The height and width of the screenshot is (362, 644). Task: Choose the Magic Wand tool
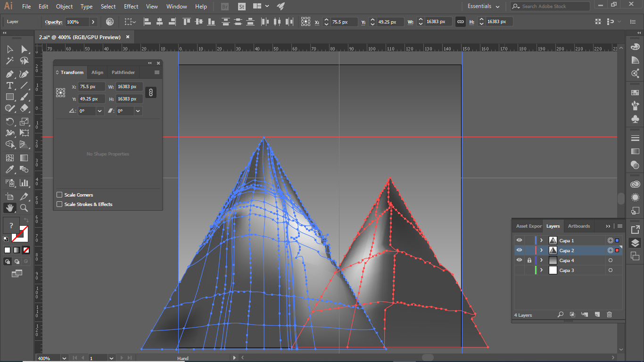tap(9, 61)
